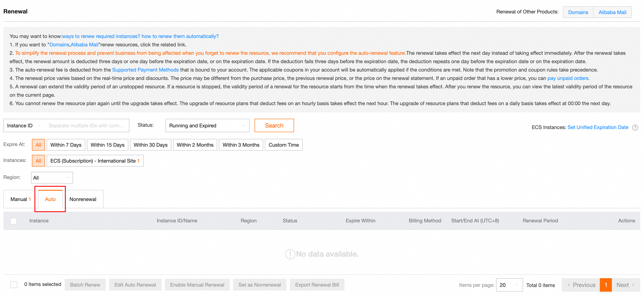This screenshot has width=644, height=300.
Task: Click the help question mark icon
Action: pos(635,128)
